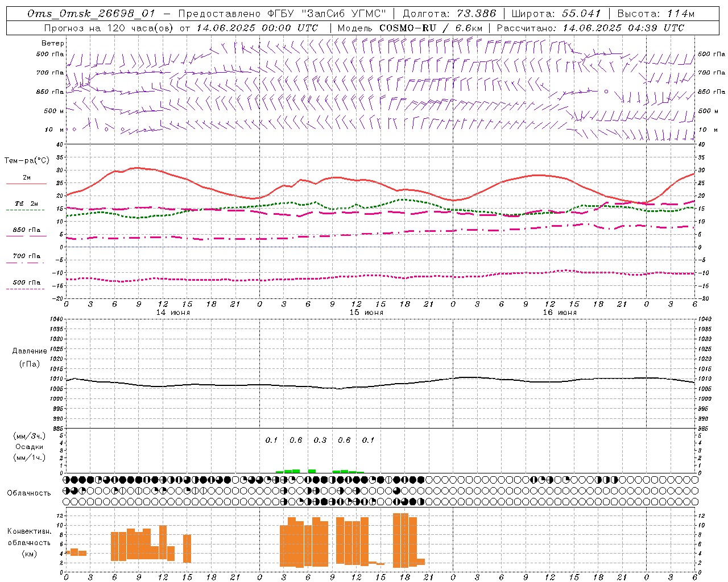Click the provider name ФГБУ "ЗапСиб УГМС"
This screenshot has height=582, width=728.
(x=326, y=14)
